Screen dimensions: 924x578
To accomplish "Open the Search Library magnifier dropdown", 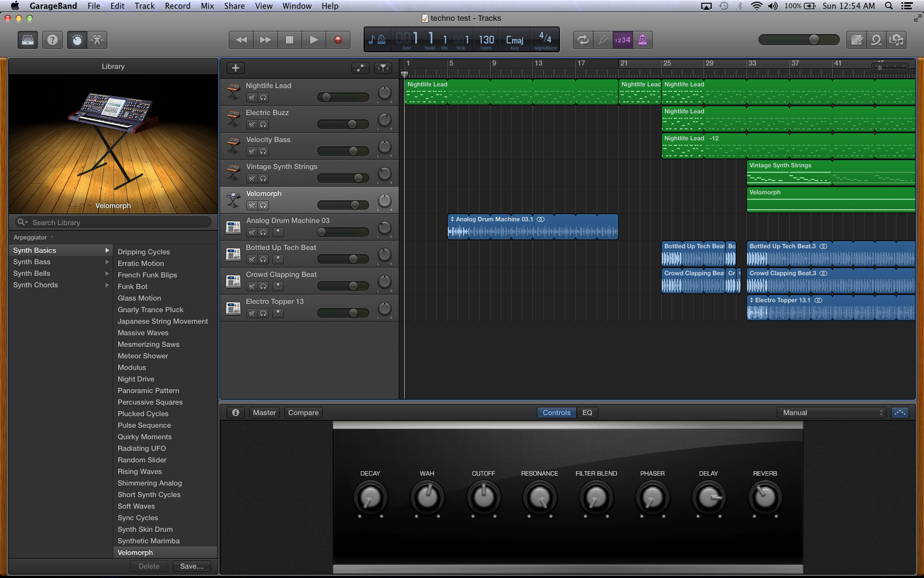I will [23, 222].
